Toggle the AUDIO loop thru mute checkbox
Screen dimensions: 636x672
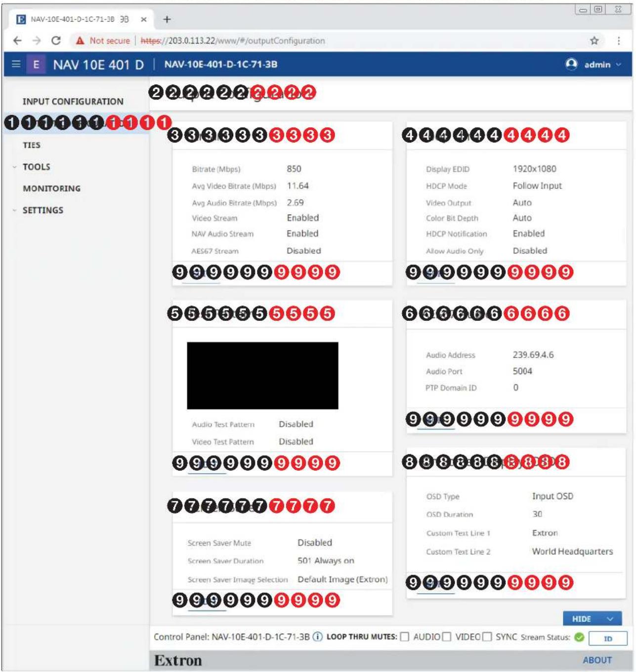click(x=405, y=637)
